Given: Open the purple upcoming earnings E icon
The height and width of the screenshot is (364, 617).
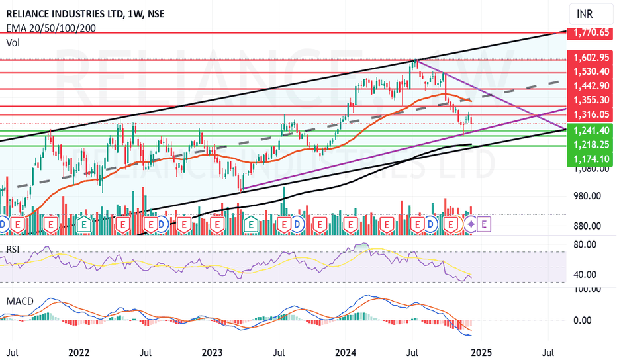Looking at the screenshot, I should (x=484, y=224).
